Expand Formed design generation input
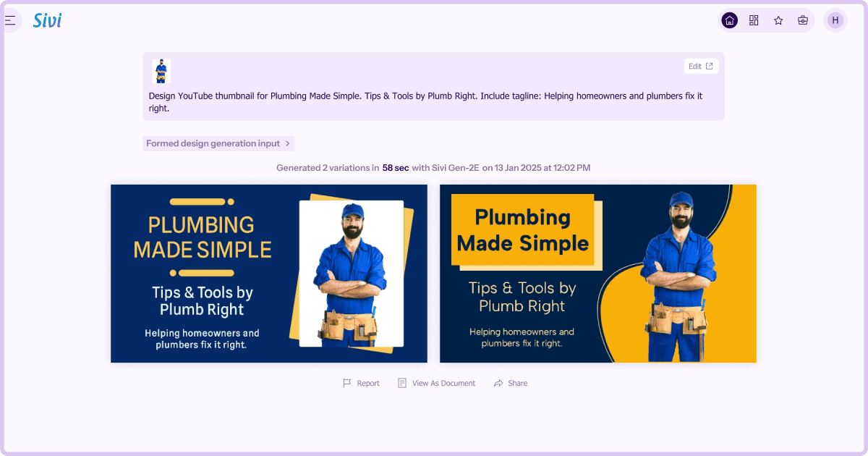Screen dimensions: 868x456 [x=213, y=143]
